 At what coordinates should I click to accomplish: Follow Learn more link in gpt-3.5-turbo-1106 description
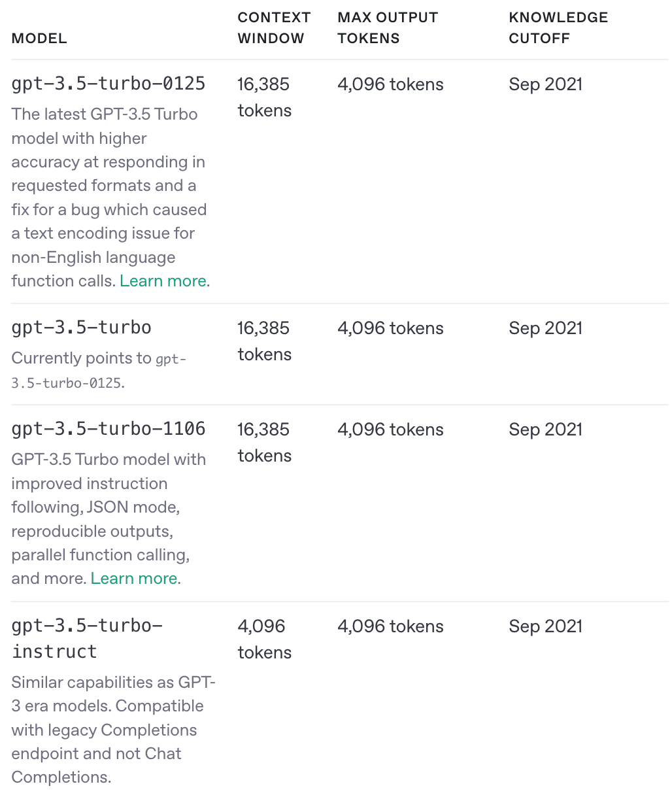click(x=134, y=579)
